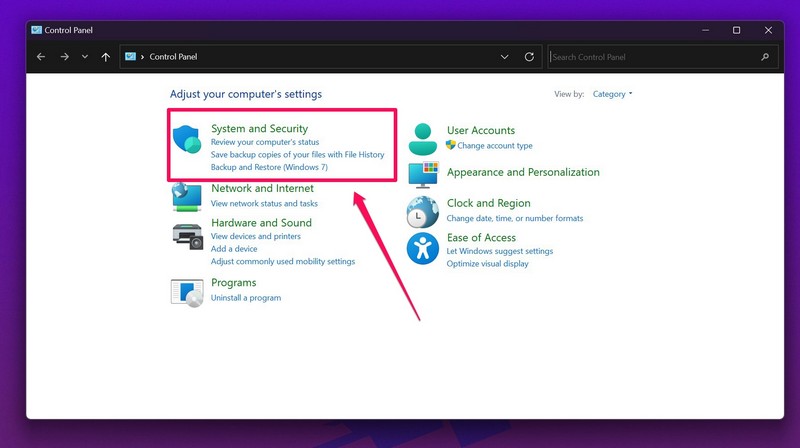This screenshot has height=448, width=800.
Task: Click the User Accounts person icon
Action: pos(423,139)
